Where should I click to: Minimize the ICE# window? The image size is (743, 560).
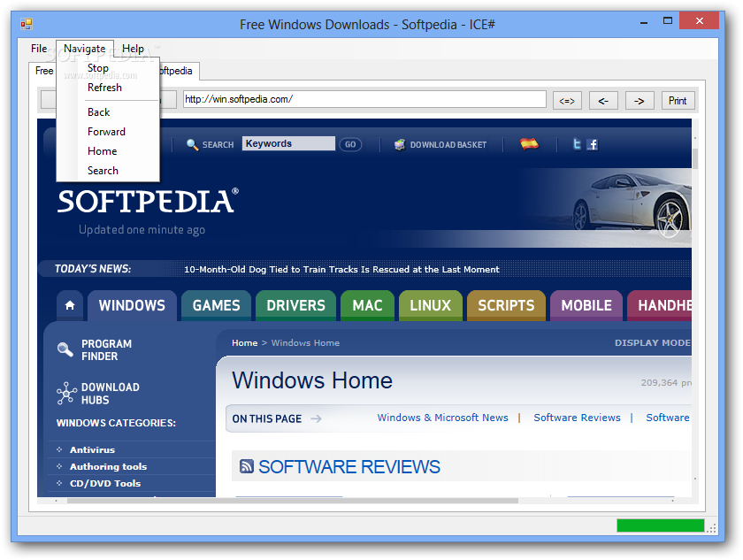pyautogui.click(x=644, y=21)
